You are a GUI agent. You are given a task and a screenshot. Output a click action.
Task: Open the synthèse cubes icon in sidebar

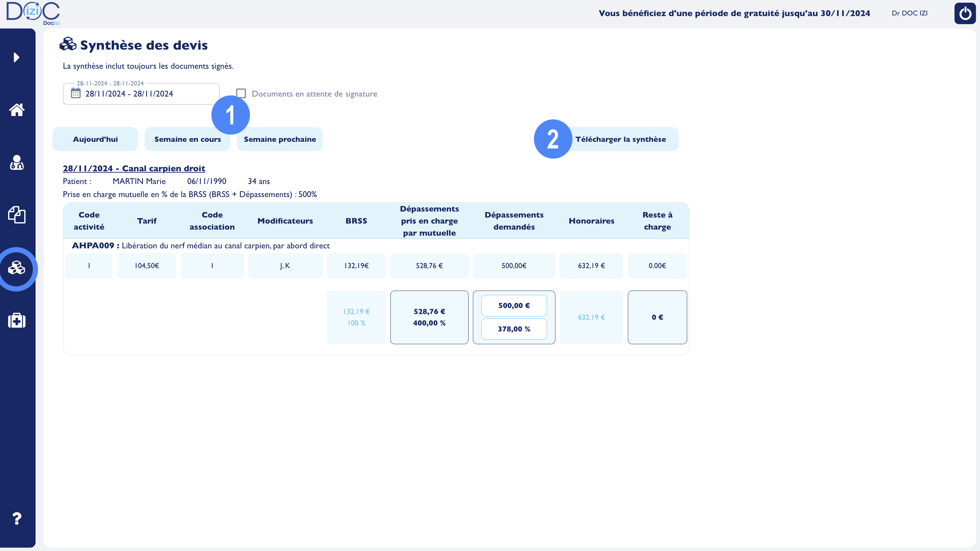(17, 268)
